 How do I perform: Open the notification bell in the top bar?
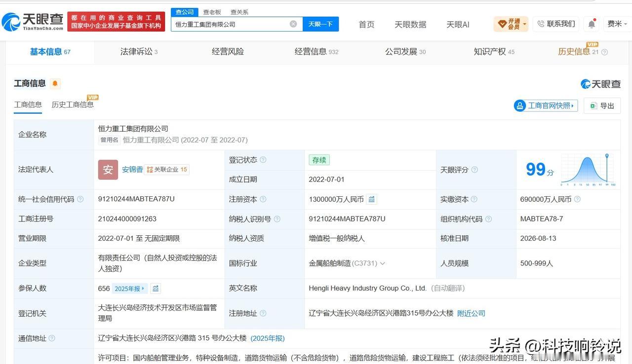coord(591,24)
